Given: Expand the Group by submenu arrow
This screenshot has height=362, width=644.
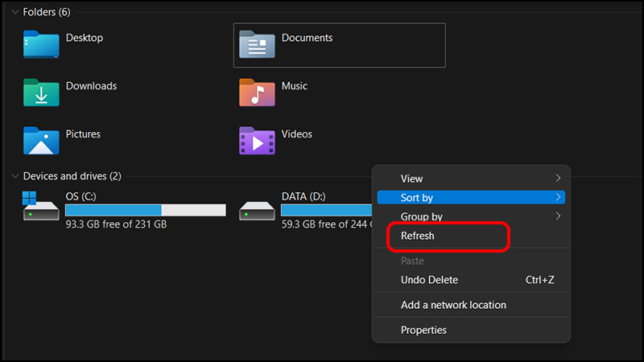Looking at the screenshot, I should pyautogui.click(x=558, y=216).
